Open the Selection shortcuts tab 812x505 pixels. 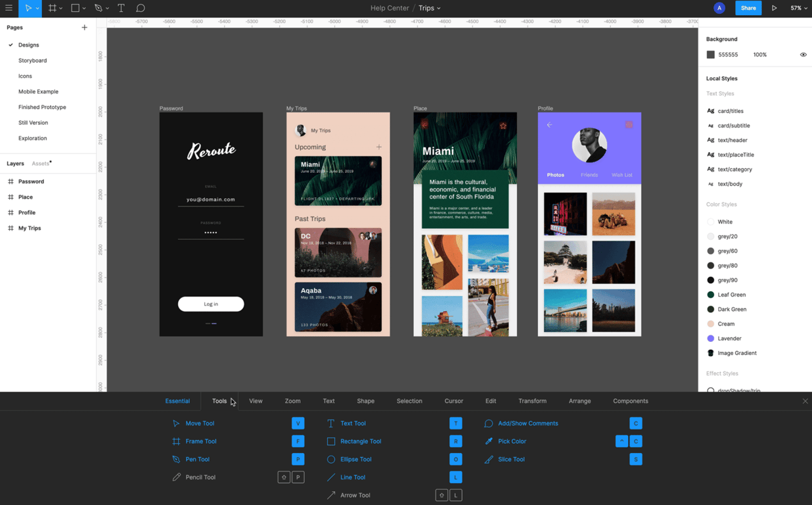coord(409,401)
